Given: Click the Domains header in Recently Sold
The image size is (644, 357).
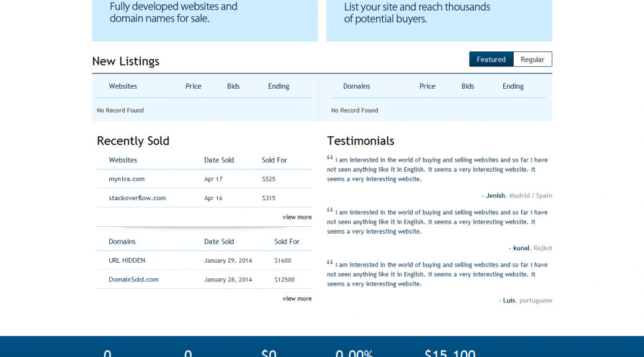Looking at the screenshot, I should pyautogui.click(x=122, y=242).
